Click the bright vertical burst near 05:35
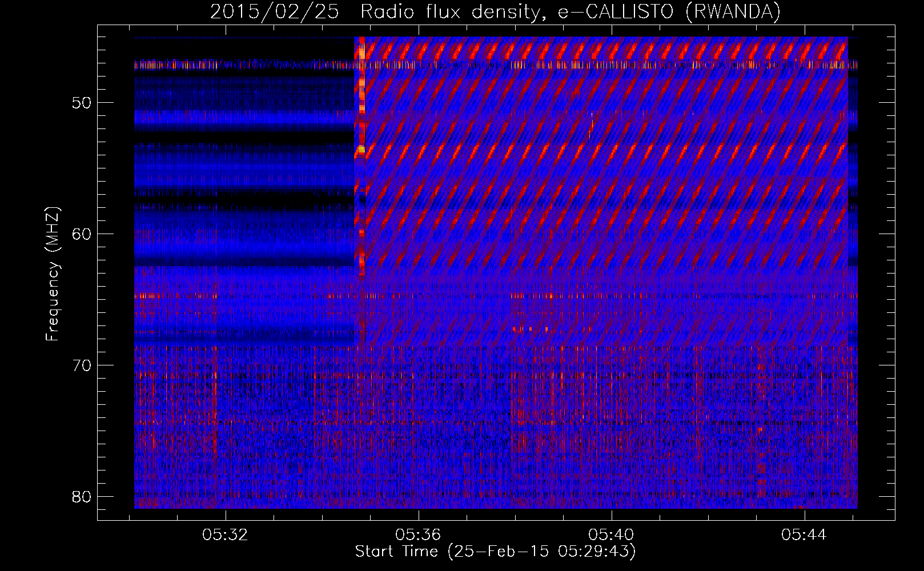The width and height of the screenshot is (924, 571). point(361,157)
